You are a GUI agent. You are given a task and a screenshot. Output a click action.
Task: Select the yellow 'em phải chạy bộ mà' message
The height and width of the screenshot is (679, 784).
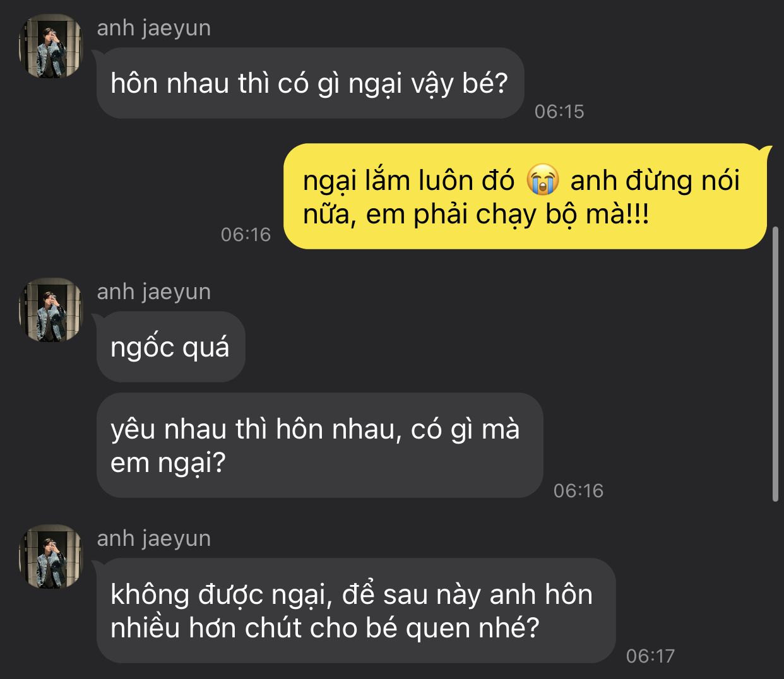click(x=525, y=196)
